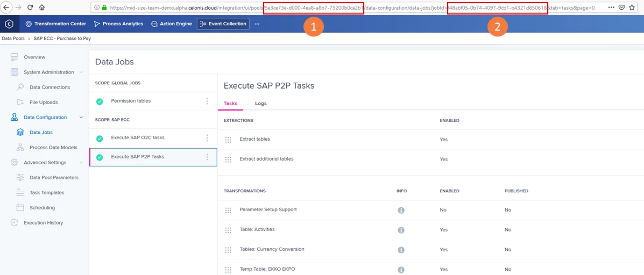Open Overview in sidebar
This screenshot has height=275, width=644.
coord(34,57)
